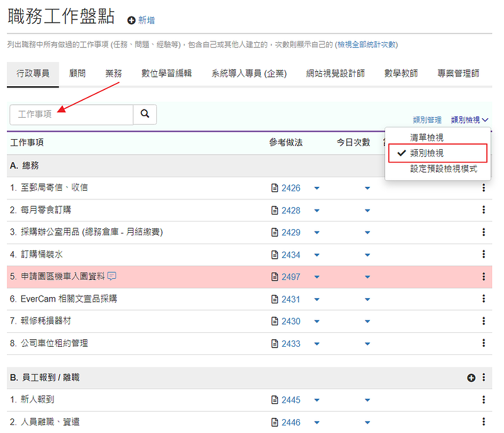504x433 pixels.
Task: Open document icon for 每月零食訂購
Action: [275, 210]
